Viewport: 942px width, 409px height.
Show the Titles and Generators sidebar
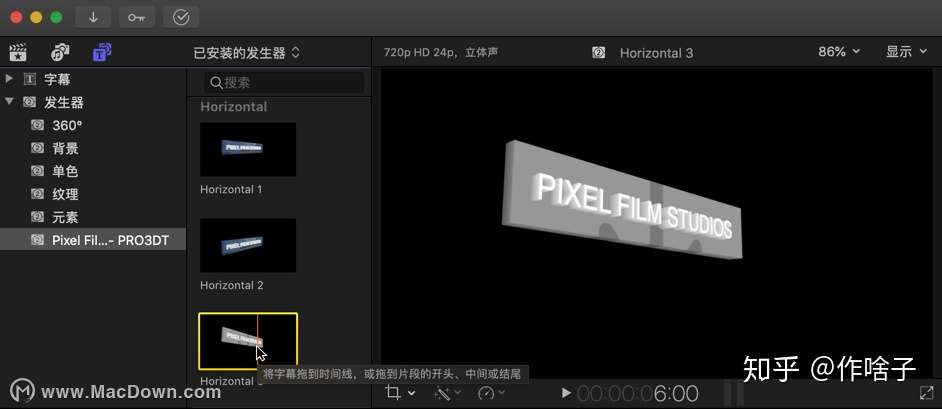(x=102, y=53)
